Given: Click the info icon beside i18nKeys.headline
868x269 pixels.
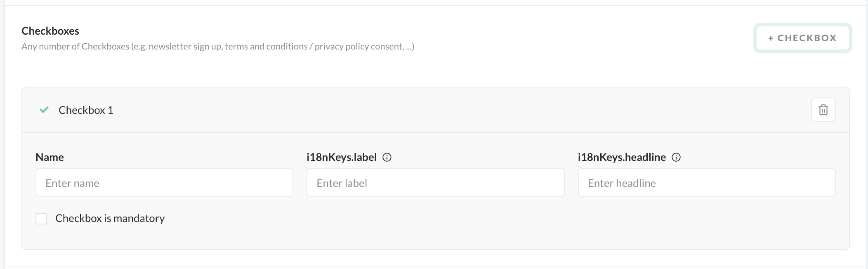Looking at the screenshot, I should pyautogui.click(x=676, y=157).
